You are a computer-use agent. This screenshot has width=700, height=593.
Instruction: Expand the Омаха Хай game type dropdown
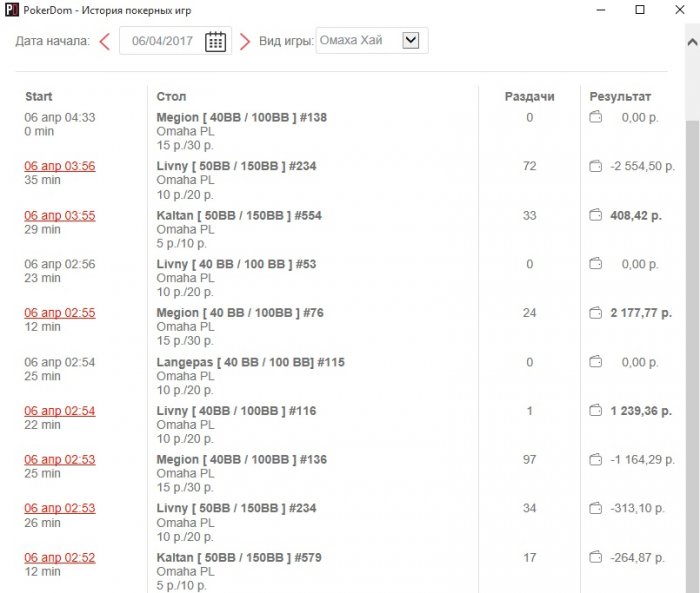410,41
